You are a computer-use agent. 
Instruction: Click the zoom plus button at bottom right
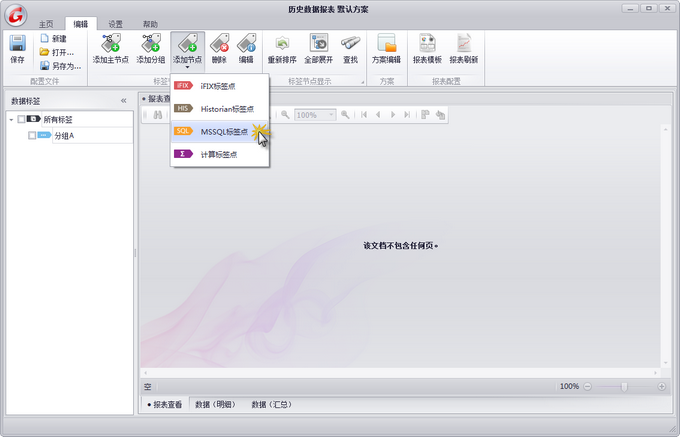(662, 386)
